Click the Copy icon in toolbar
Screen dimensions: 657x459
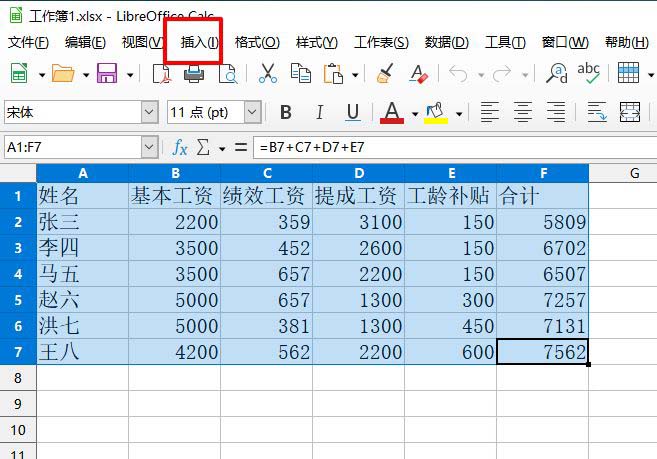click(300, 73)
